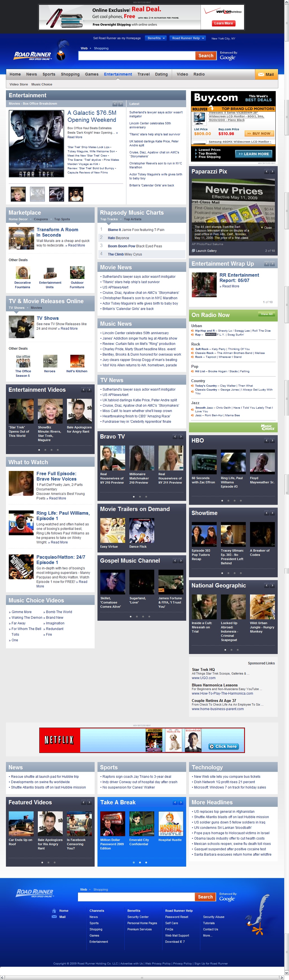Open Privacy Policy in footer copyright line

click(x=182, y=964)
